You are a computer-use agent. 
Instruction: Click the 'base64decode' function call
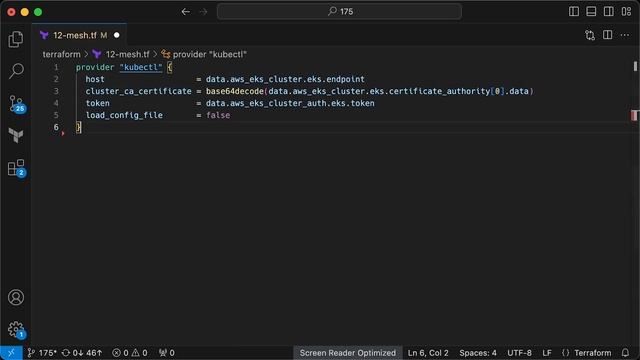235,91
